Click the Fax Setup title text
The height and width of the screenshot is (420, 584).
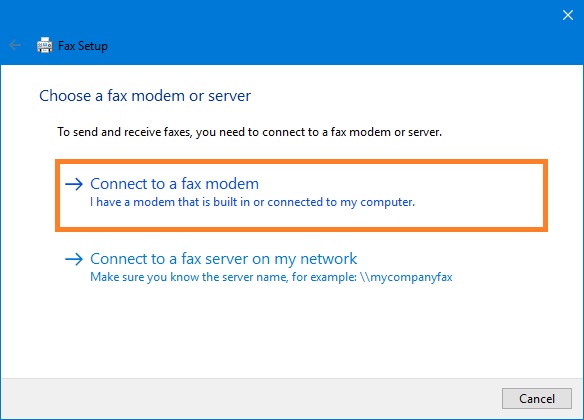pyautogui.click(x=83, y=46)
